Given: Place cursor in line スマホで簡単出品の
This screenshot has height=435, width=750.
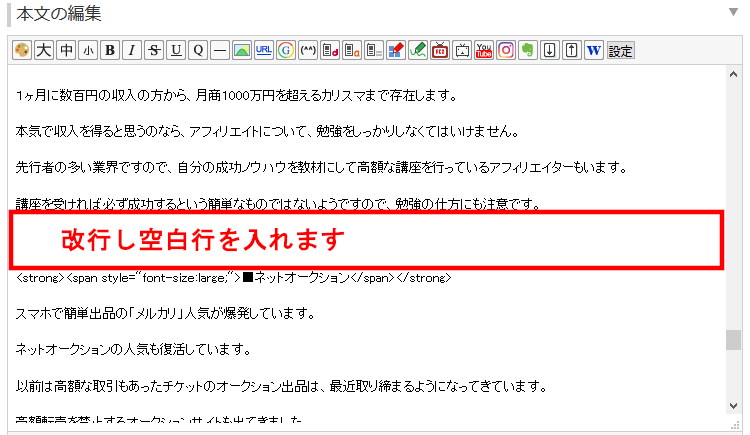Looking at the screenshot, I should coord(165,314).
